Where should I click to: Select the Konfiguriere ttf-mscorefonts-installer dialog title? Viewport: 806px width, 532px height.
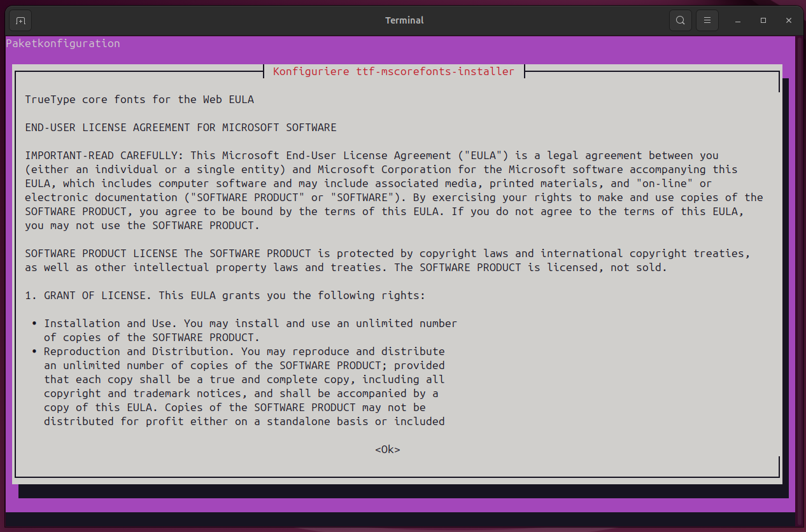pos(393,72)
